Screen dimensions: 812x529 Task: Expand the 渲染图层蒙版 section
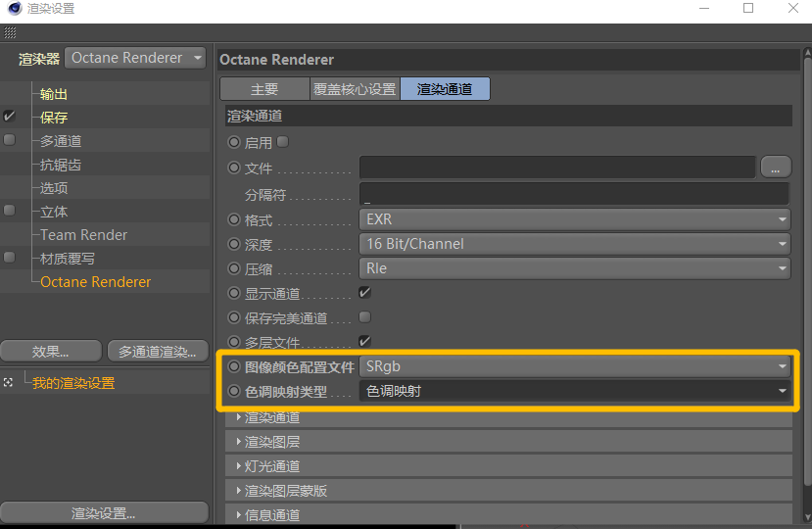point(508,490)
